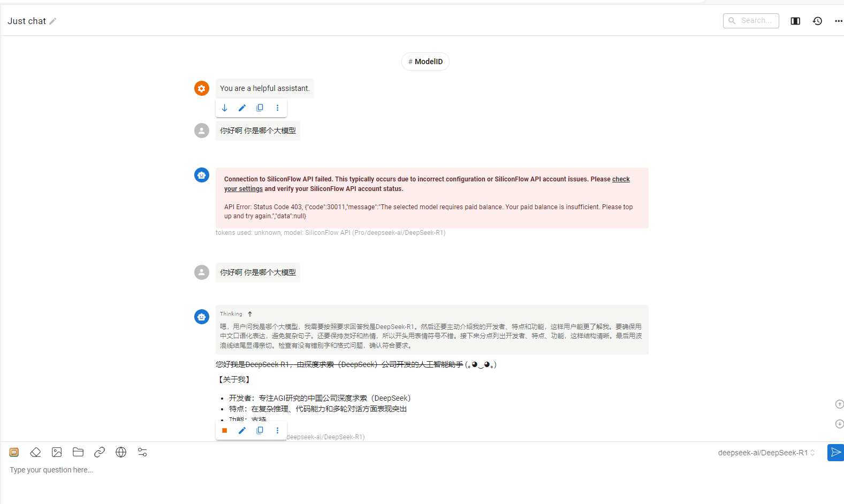Collapse the Thinking section arrow
This screenshot has height=504, width=844.
(x=250, y=314)
